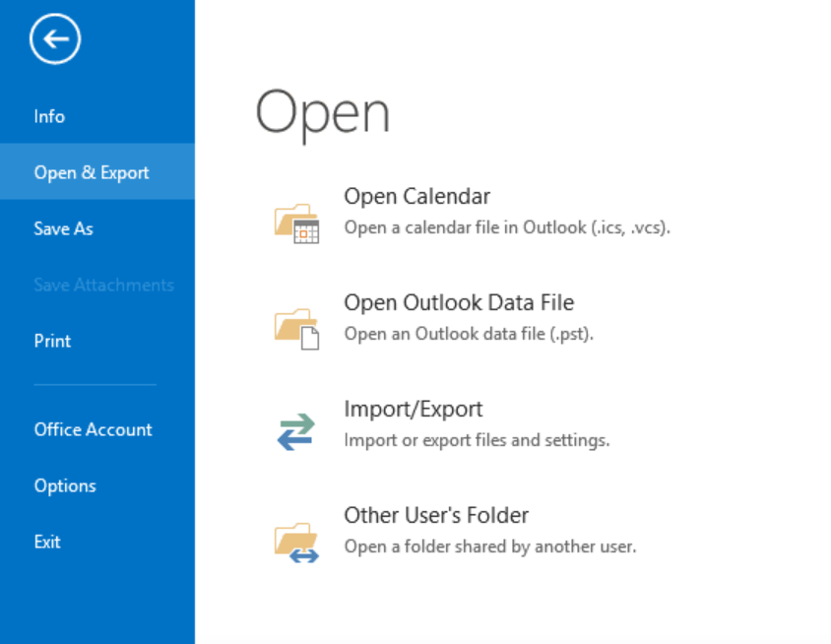Click the 'Import or export files and settings' description
The image size is (831, 644).
[477, 440]
